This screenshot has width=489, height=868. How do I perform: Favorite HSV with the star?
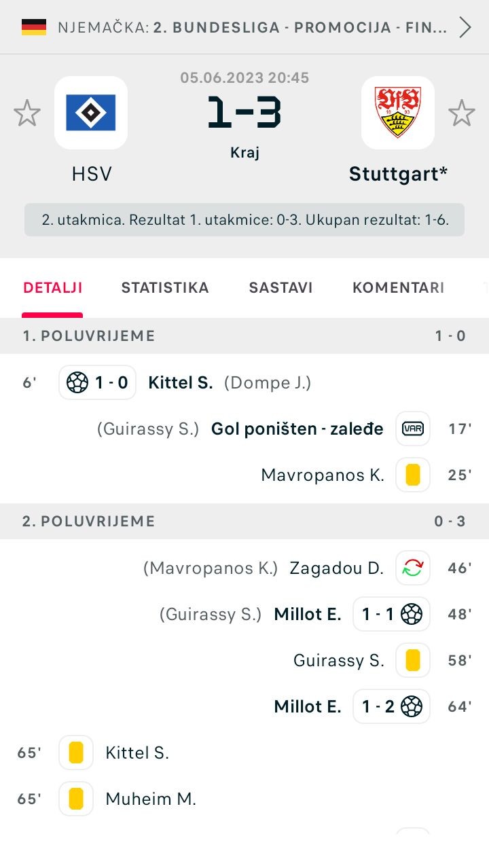click(27, 113)
